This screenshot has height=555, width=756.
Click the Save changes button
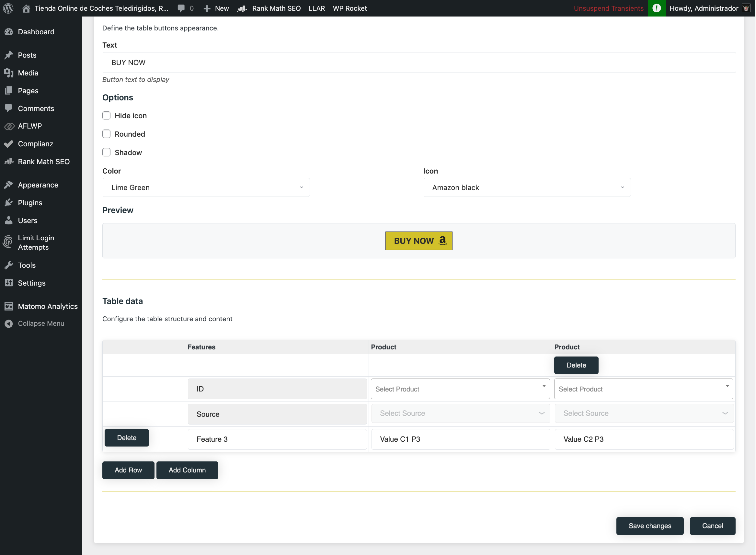[649, 526]
